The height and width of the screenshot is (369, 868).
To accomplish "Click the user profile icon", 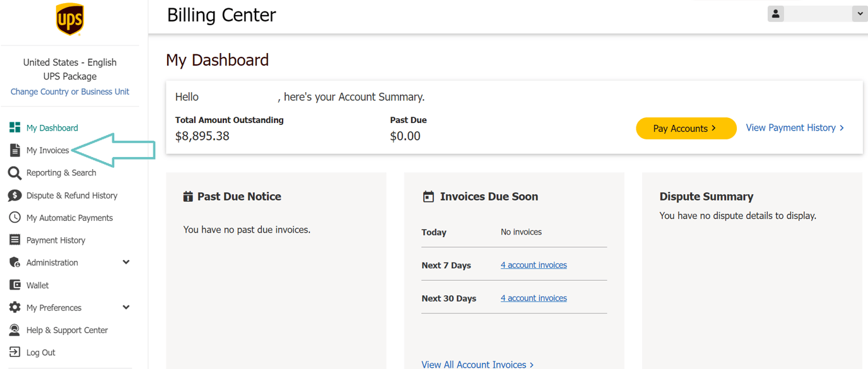I will [775, 13].
